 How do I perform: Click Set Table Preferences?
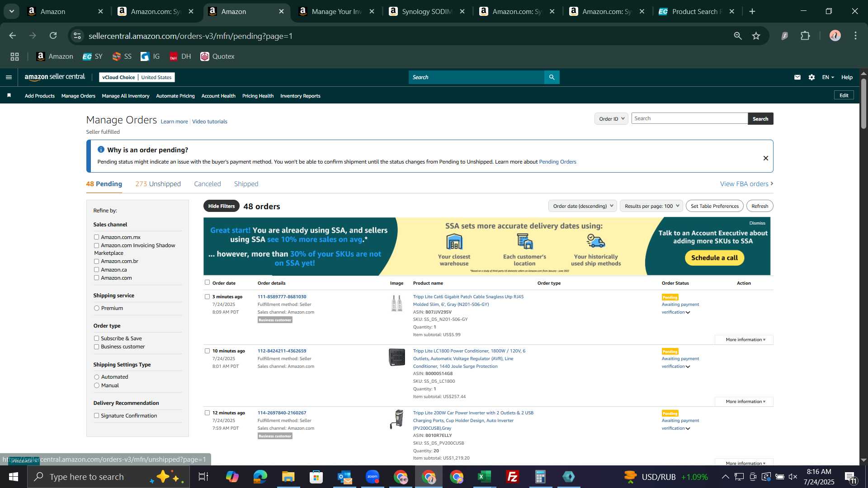715,206
